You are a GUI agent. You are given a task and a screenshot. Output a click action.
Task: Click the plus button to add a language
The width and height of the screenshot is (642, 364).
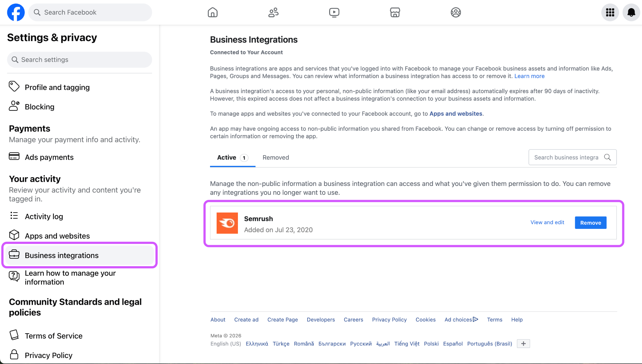tap(523, 344)
